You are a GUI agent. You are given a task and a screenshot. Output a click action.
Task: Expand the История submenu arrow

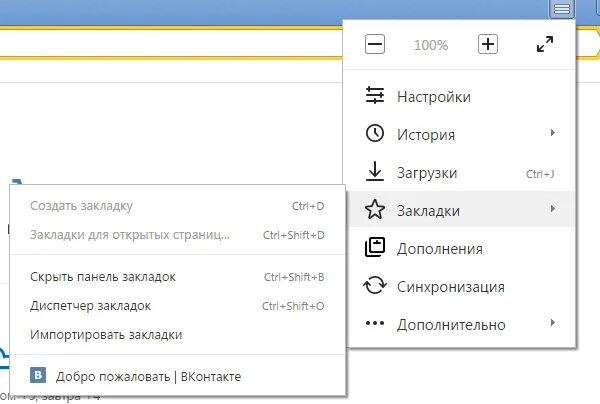(x=553, y=133)
